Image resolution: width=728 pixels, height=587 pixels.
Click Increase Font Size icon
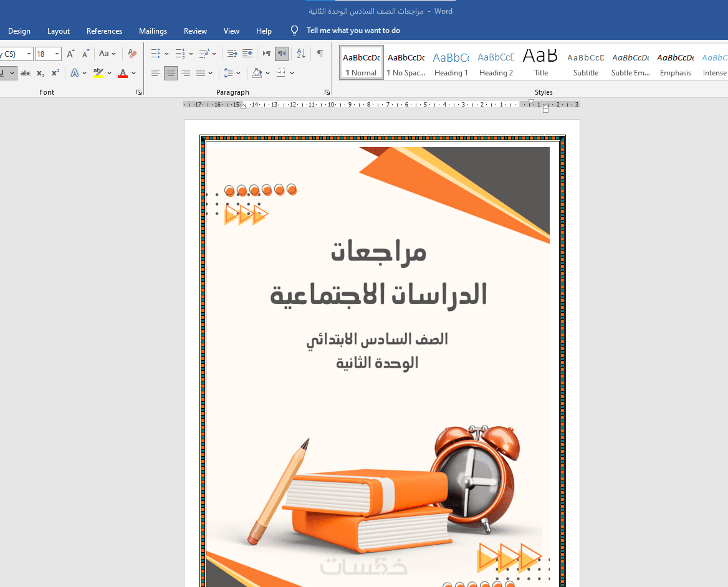pos(70,54)
